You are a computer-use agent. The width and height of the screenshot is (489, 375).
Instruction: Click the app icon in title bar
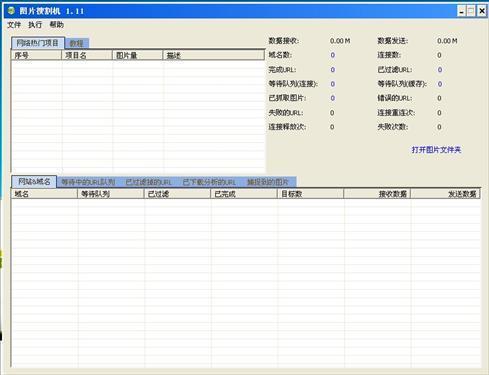tap(11, 11)
